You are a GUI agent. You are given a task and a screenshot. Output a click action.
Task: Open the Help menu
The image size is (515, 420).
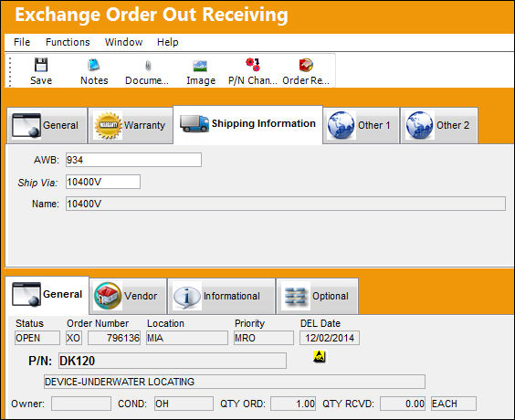[167, 42]
